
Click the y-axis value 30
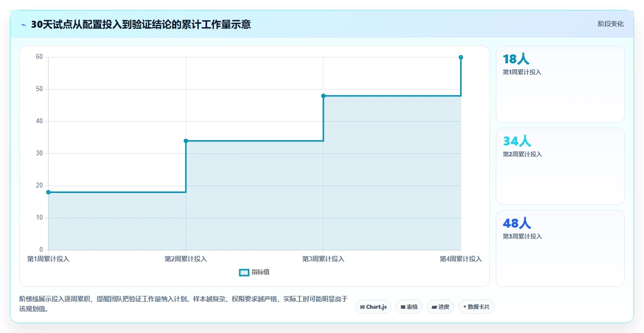pyautogui.click(x=39, y=153)
